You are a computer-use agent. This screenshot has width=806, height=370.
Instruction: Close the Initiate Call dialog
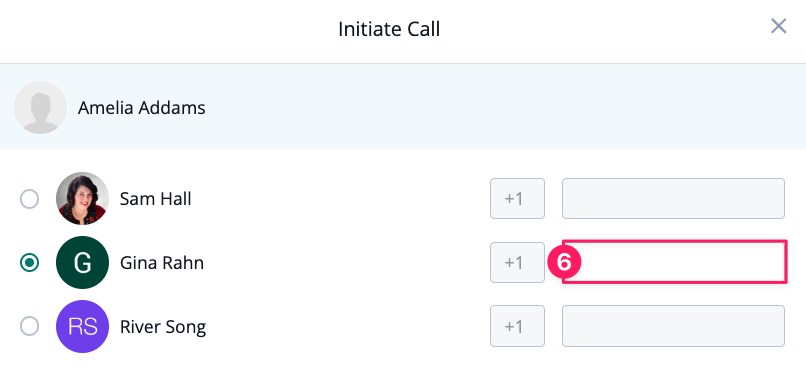click(778, 26)
